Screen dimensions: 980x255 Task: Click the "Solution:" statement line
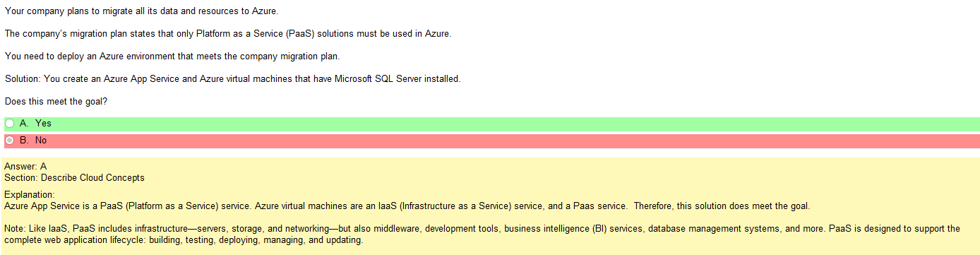point(232,79)
